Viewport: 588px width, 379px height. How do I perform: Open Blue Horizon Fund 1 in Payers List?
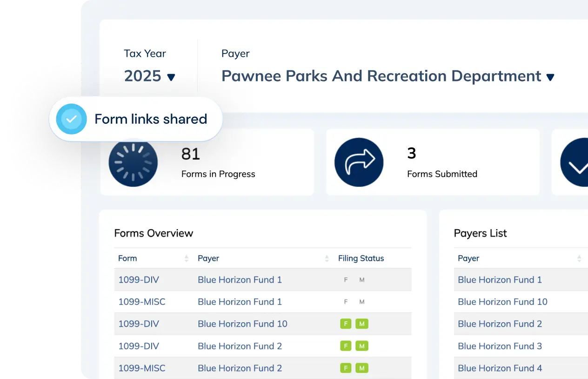point(500,280)
